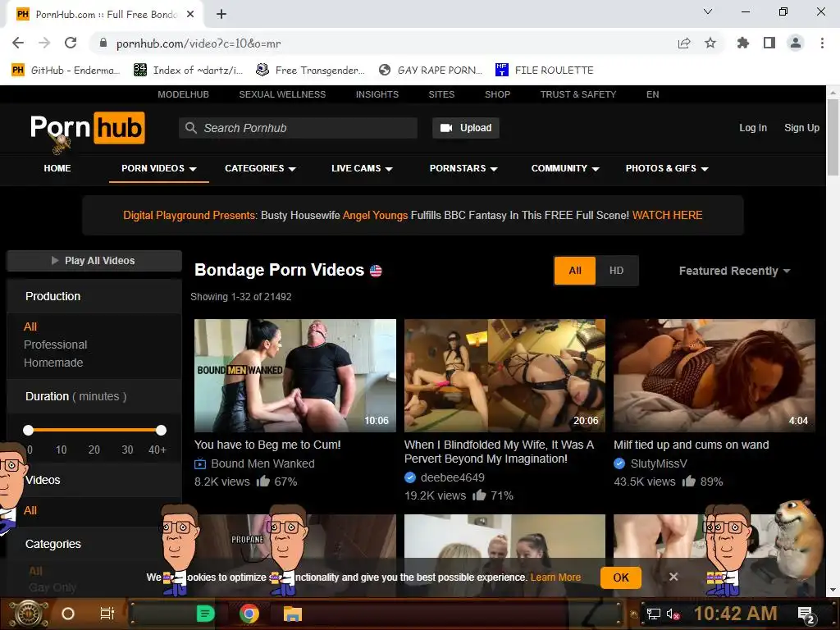840x630 pixels.
Task: Open SITES in the top bar
Action: (441, 94)
